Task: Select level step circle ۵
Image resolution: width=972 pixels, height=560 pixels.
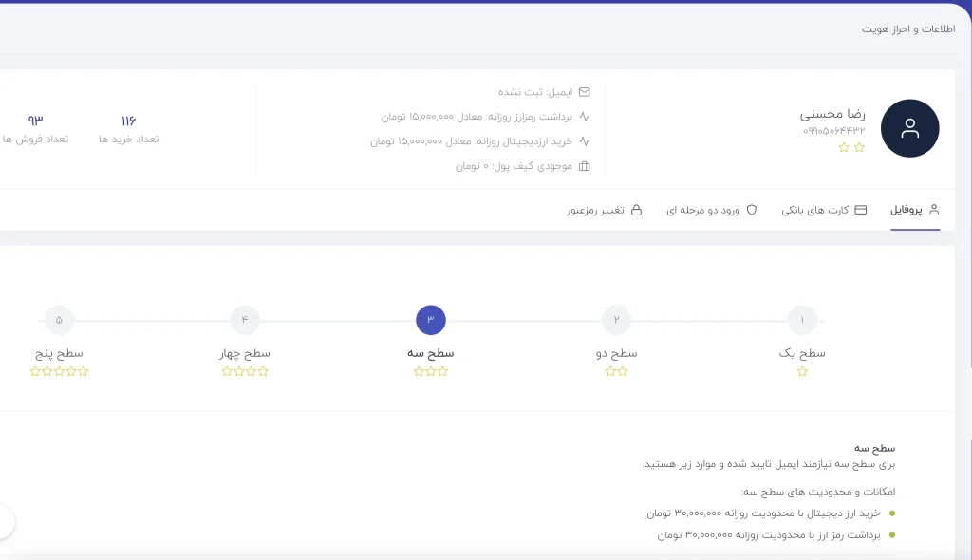Action: 59,320
